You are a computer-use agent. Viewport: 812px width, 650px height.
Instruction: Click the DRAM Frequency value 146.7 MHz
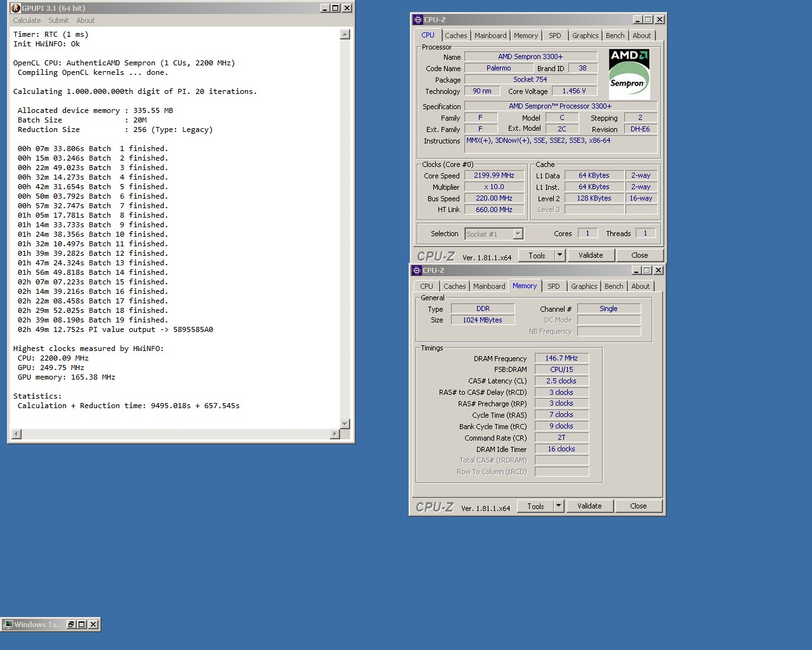click(x=561, y=358)
